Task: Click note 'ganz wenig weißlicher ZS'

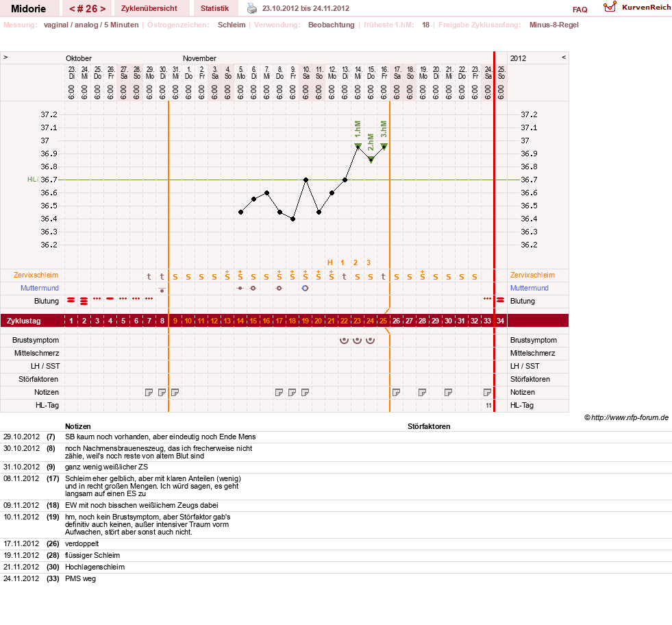Action: click(x=106, y=467)
